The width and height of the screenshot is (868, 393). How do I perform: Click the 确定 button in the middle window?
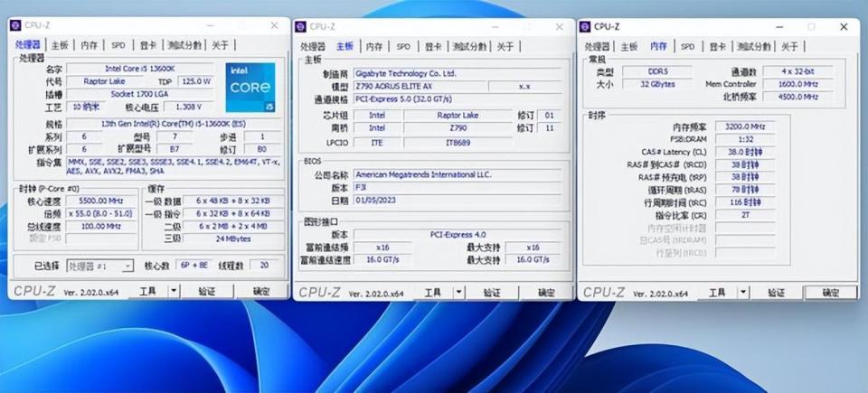(546, 292)
